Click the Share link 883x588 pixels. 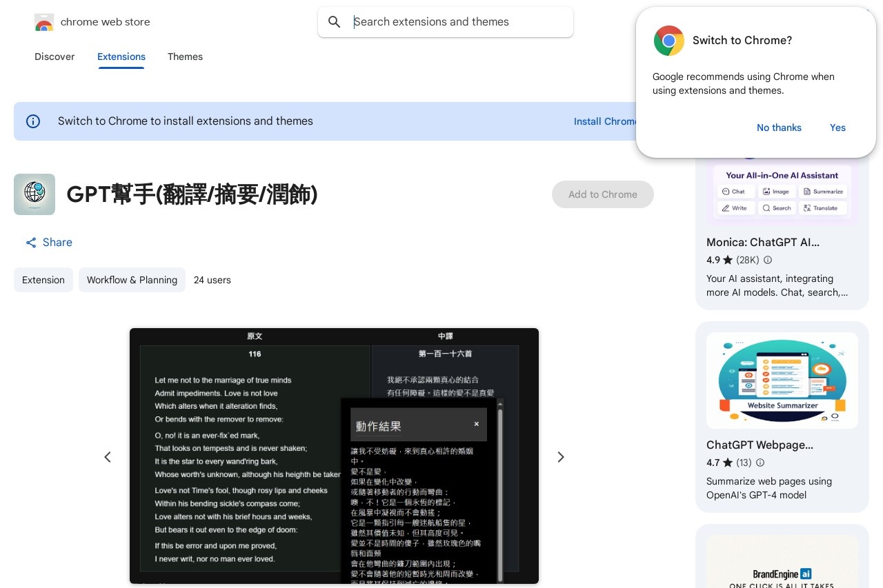[x=49, y=243]
